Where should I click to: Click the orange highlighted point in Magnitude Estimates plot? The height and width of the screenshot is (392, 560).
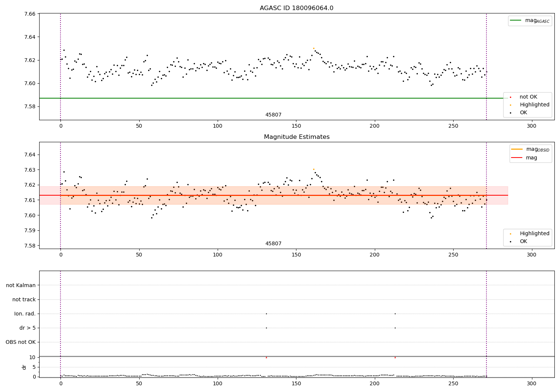pos(314,169)
